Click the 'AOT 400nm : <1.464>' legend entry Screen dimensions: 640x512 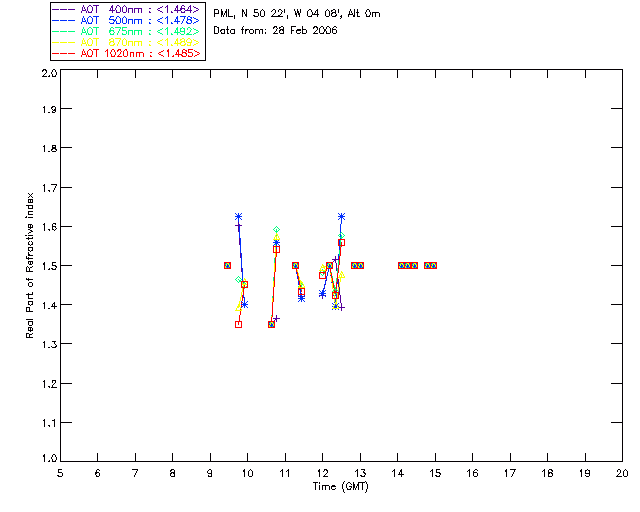click(126, 9)
